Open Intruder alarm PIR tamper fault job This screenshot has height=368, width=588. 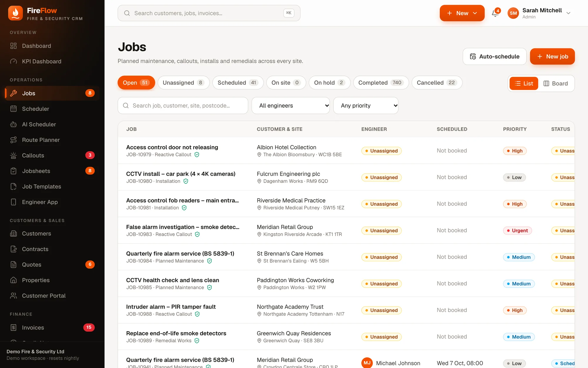(x=171, y=307)
